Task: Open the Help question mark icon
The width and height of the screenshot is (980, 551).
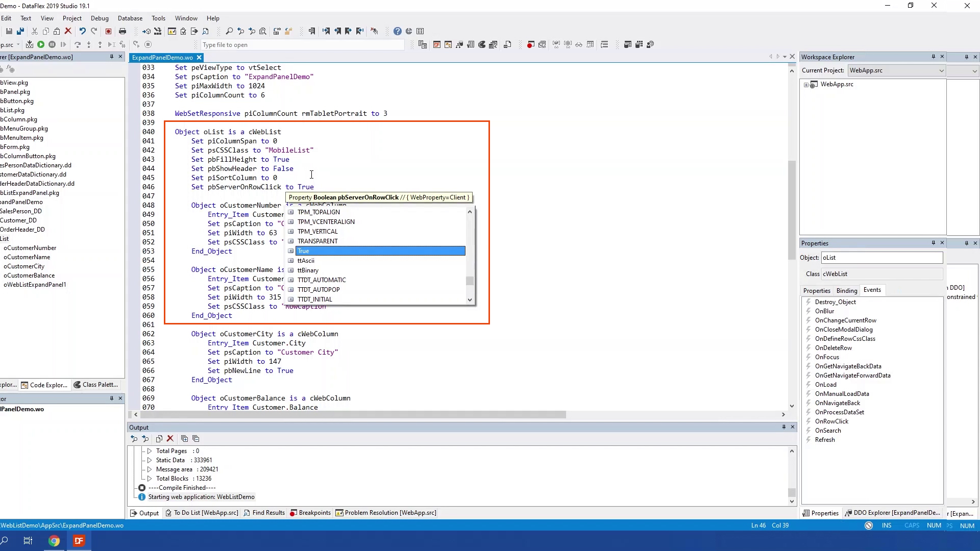Action: [x=398, y=31]
